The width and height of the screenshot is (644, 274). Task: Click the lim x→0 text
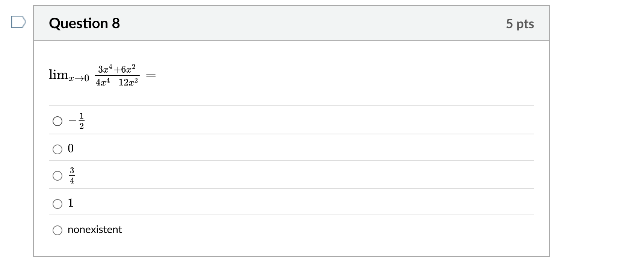tap(69, 75)
